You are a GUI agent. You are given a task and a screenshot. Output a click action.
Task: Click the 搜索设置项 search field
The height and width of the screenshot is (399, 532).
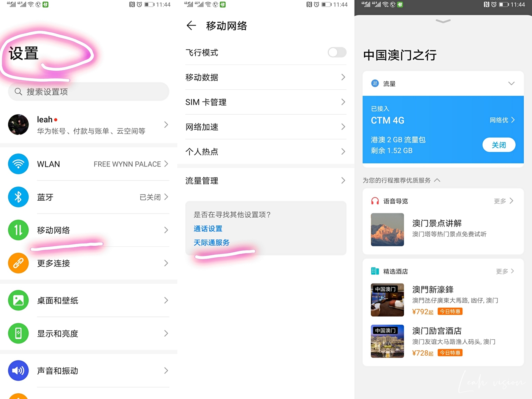pos(89,92)
